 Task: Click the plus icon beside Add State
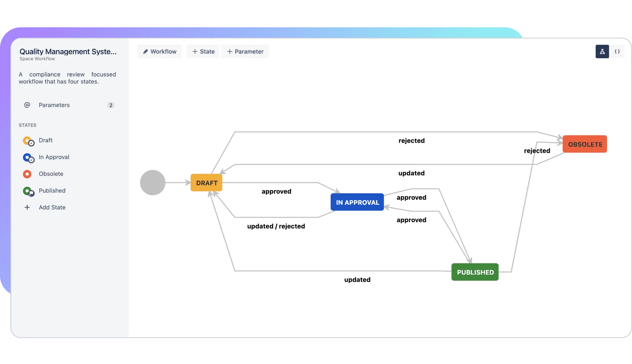click(27, 207)
